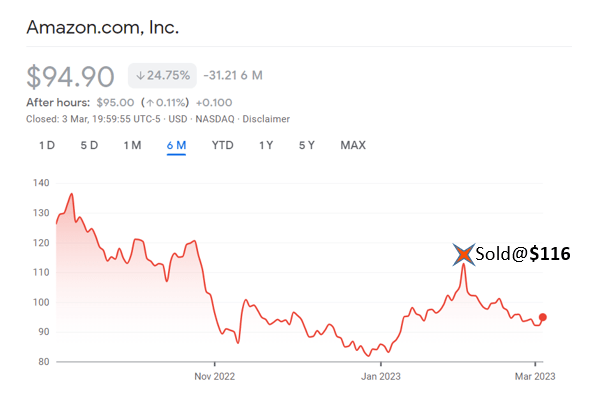Switch chart to YTD range
605x416 pixels.
[x=222, y=145]
